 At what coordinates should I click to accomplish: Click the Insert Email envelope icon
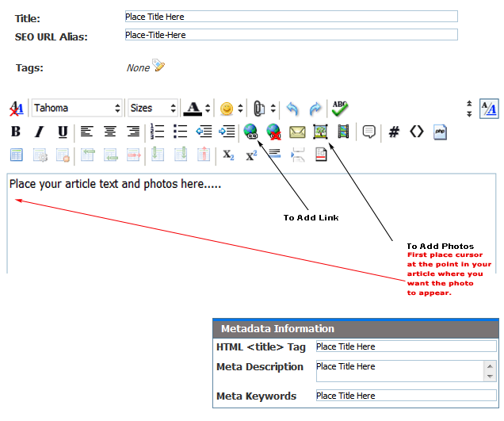click(x=297, y=132)
